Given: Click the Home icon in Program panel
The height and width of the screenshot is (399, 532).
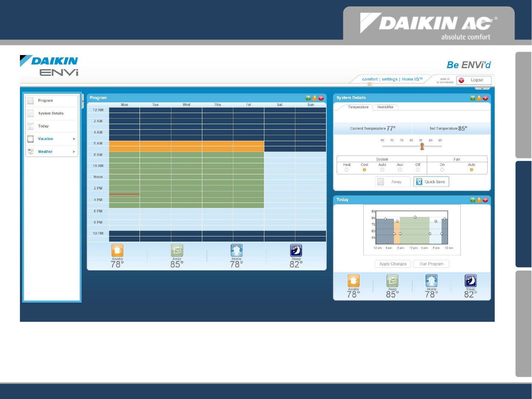Looking at the screenshot, I should [237, 250].
